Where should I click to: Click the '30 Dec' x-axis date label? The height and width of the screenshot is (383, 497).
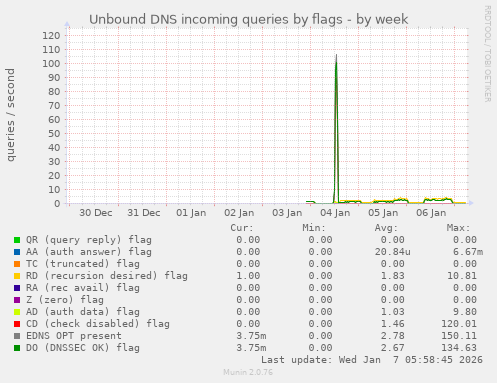pos(96,213)
